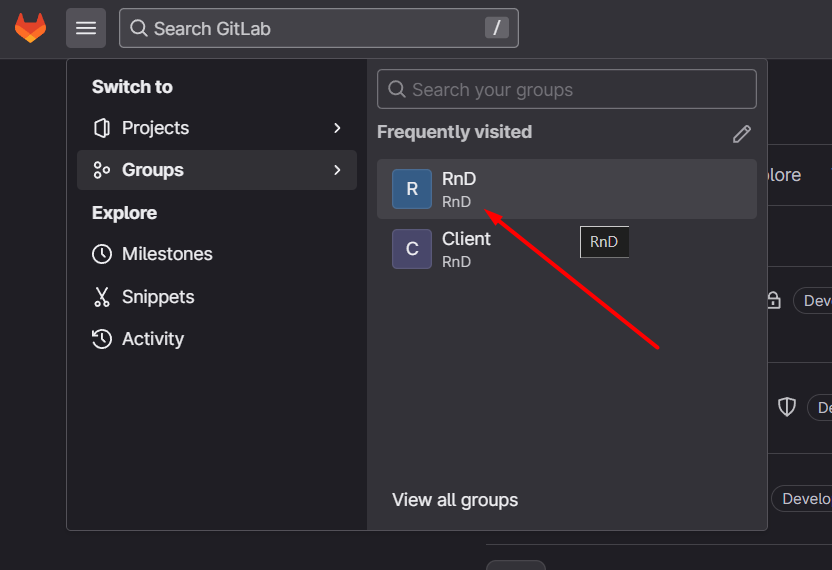Open the Groups submenu

pos(217,170)
